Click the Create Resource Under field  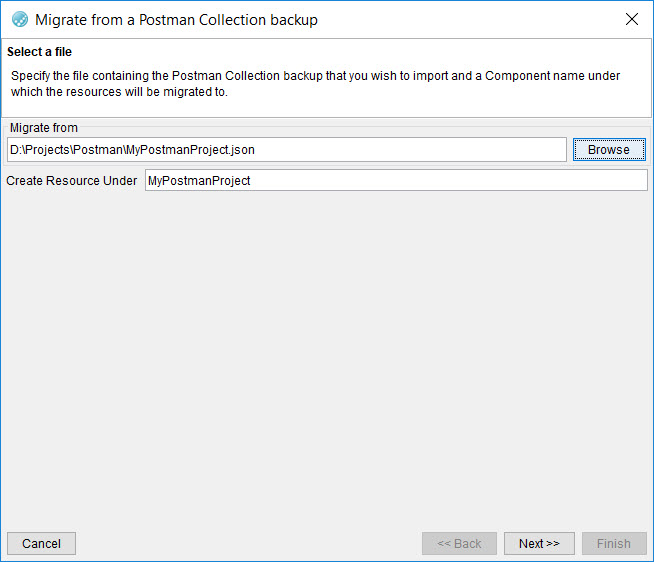396,180
